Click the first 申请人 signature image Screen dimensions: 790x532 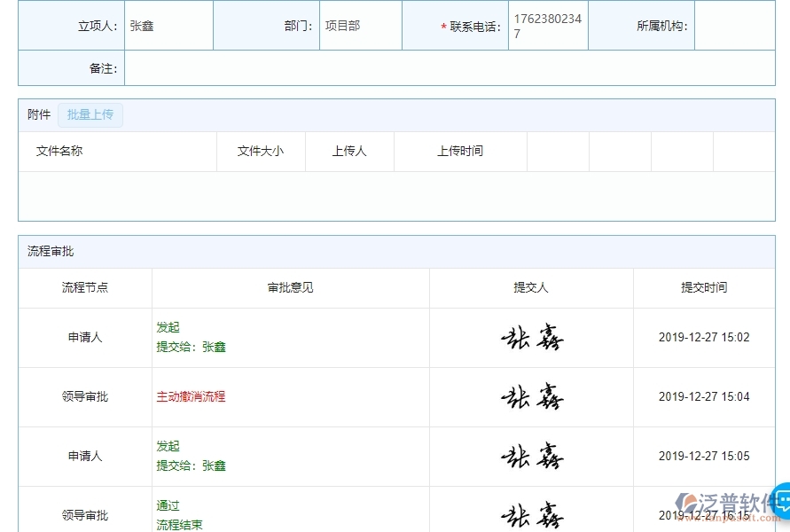pos(532,337)
